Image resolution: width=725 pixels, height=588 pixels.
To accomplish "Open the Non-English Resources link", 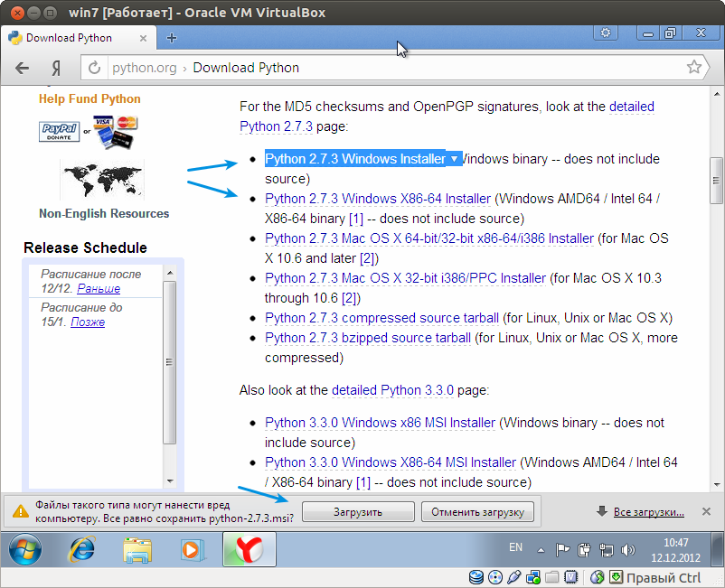I will pos(104,213).
